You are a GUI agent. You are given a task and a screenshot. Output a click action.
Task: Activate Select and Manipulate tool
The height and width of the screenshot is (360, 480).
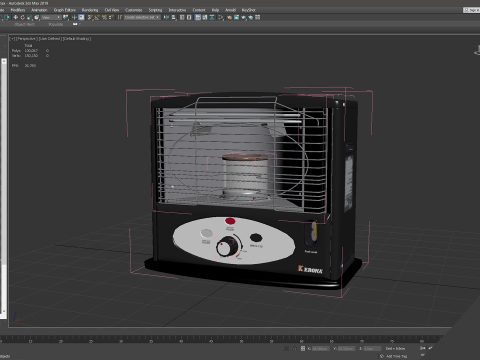point(74,17)
